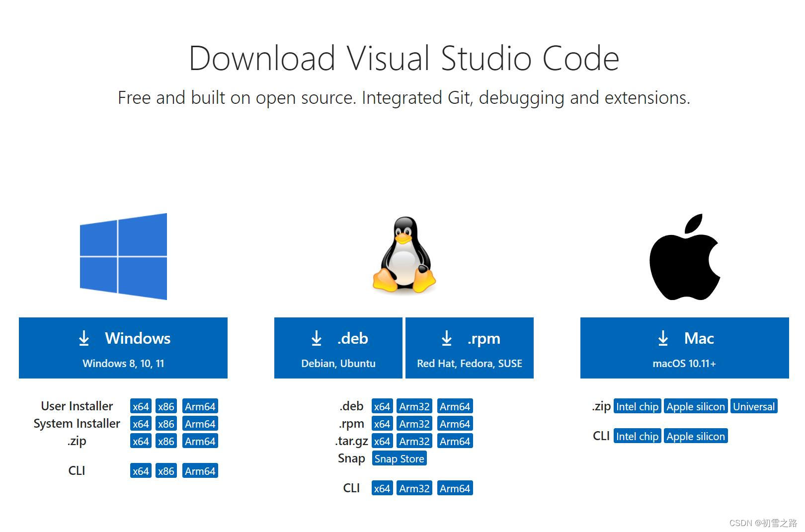Download Mac .zip for Intel chip
The height and width of the screenshot is (532, 805).
tap(637, 406)
